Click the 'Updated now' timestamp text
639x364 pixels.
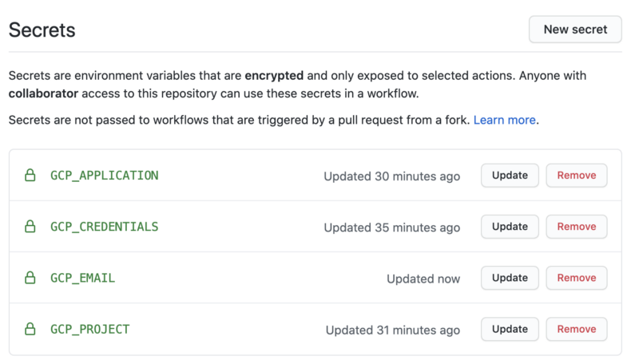point(423,279)
